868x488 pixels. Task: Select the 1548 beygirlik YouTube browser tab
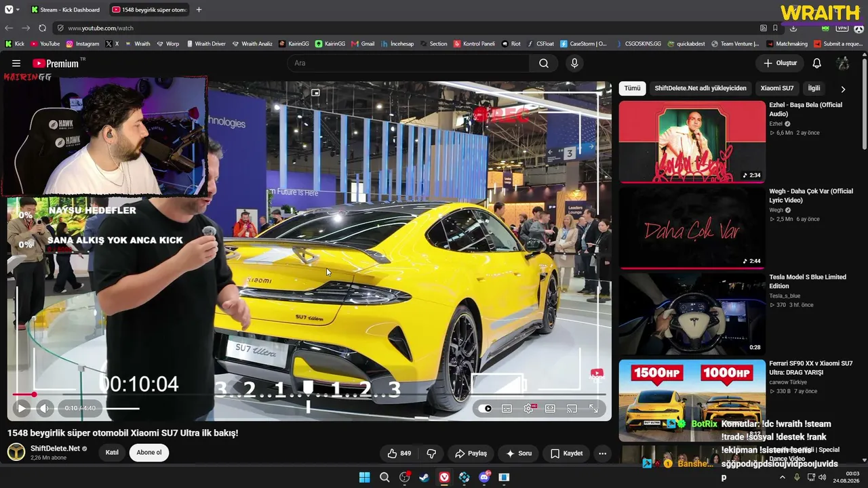[149, 9]
